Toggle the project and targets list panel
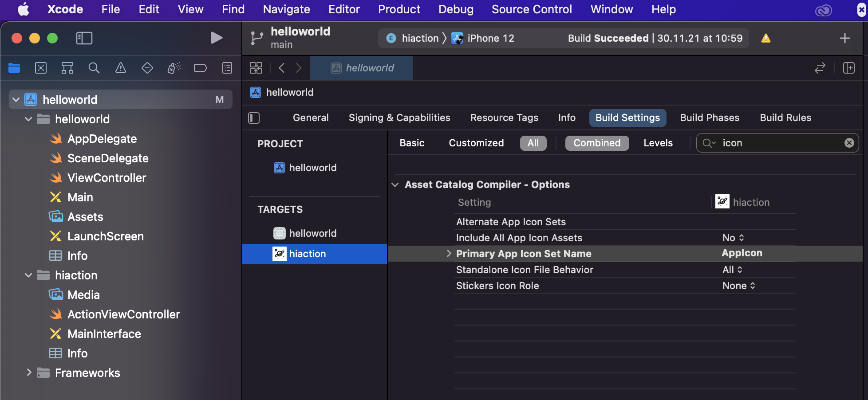This screenshot has height=400, width=868. coord(254,118)
